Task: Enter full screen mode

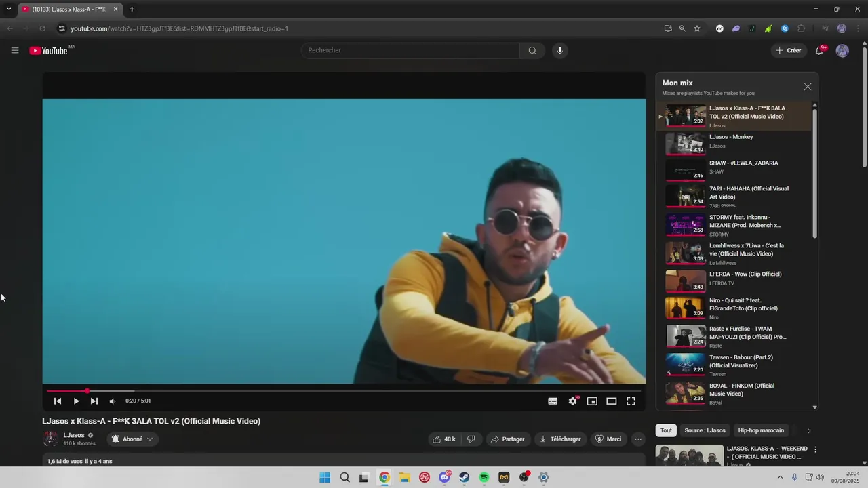Action: pyautogui.click(x=631, y=401)
